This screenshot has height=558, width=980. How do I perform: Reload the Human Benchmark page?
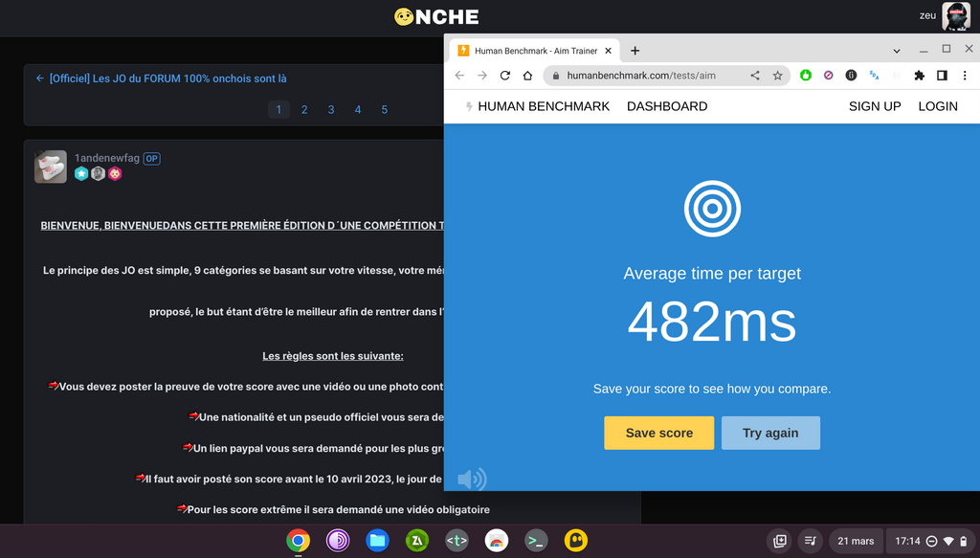505,76
